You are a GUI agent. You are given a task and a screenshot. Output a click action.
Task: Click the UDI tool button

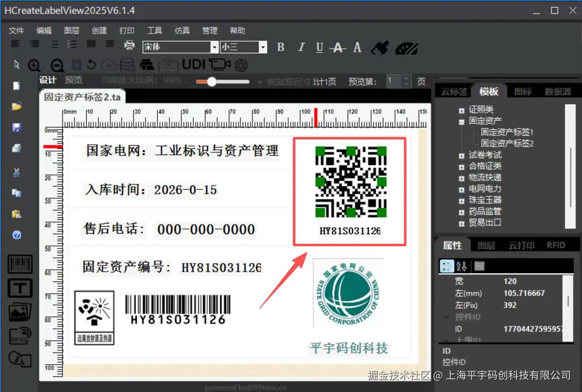[194, 64]
